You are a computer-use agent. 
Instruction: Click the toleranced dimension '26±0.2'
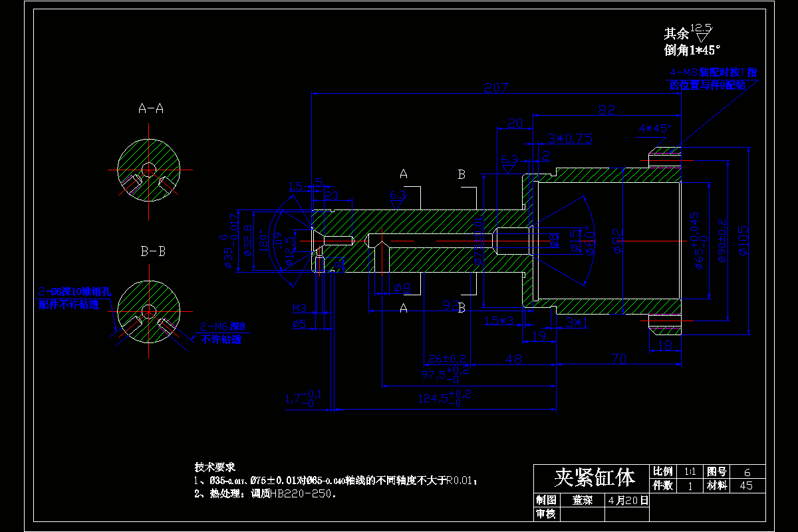(x=447, y=359)
